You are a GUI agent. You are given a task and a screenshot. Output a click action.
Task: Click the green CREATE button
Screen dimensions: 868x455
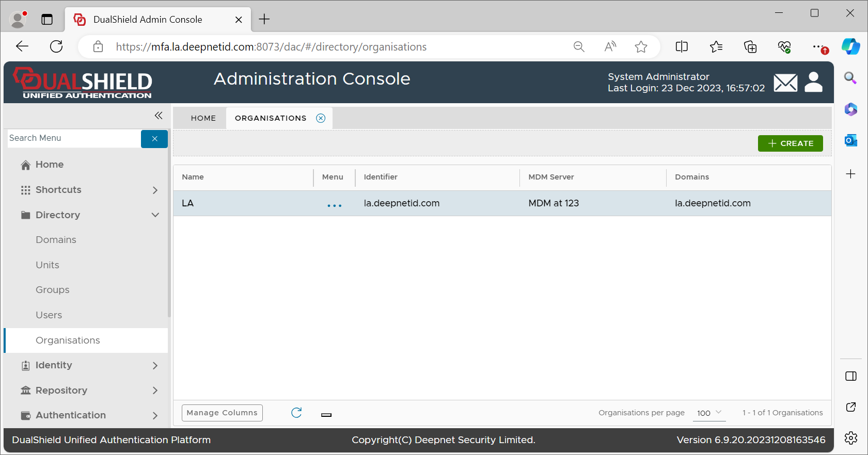pyautogui.click(x=790, y=143)
